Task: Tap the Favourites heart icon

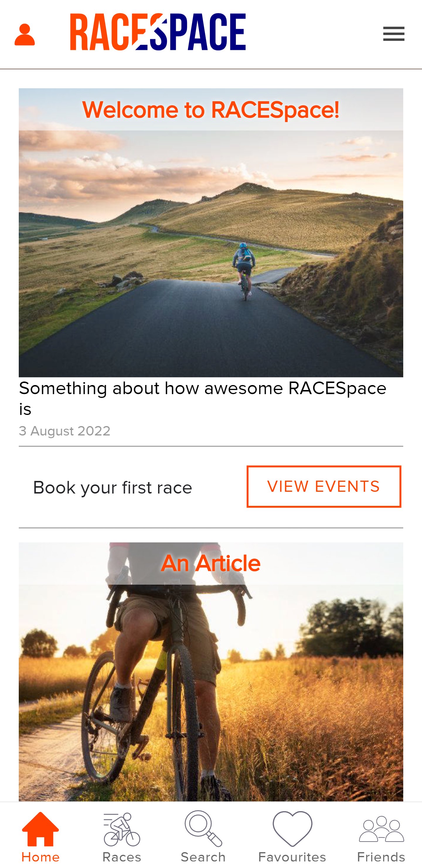Action: click(292, 829)
